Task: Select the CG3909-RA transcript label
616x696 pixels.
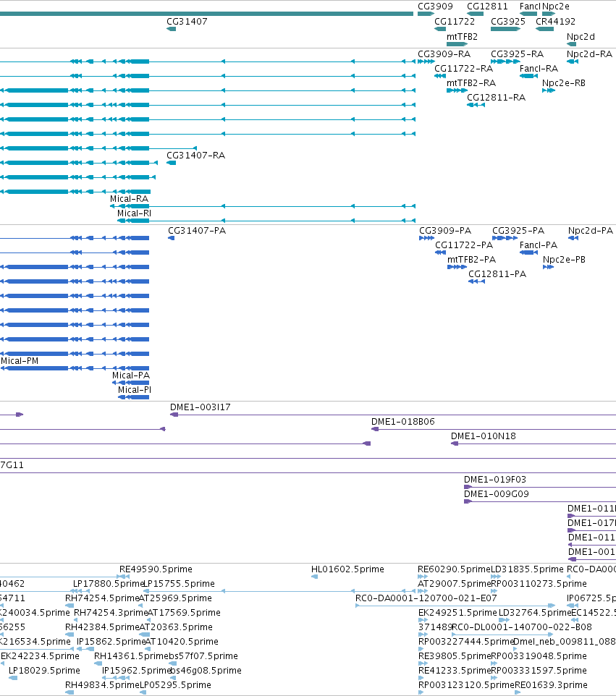Action: (x=444, y=54)
